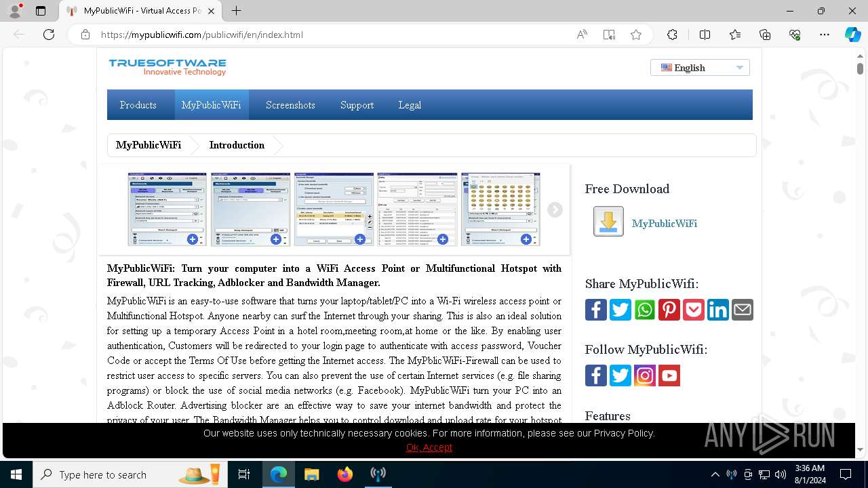The image size is (868, 488).
Task: Follow MyPublicWifi on Twitter
Action: pos(620,375)
